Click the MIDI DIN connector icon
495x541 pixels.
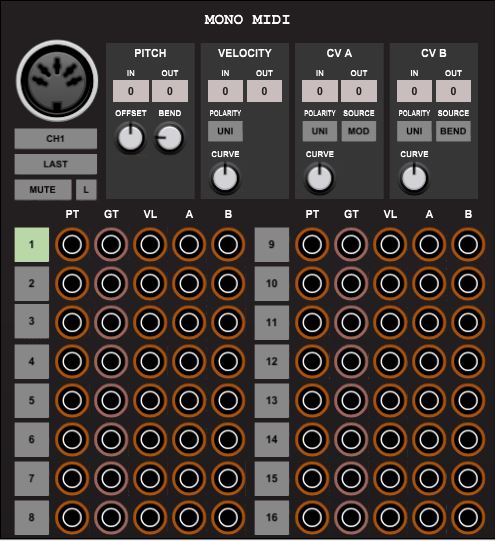57,81
